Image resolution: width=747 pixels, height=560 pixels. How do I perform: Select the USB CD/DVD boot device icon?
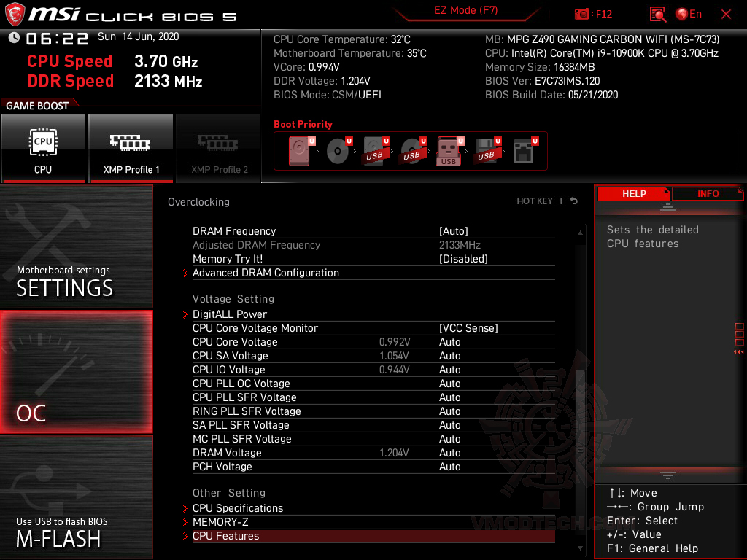pyautogui.click(x=414, y=151)
